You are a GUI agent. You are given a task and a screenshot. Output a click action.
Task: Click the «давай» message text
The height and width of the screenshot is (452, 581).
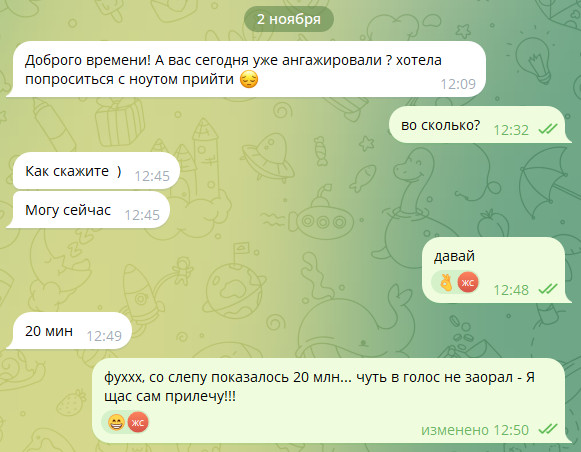click(454, 256)
